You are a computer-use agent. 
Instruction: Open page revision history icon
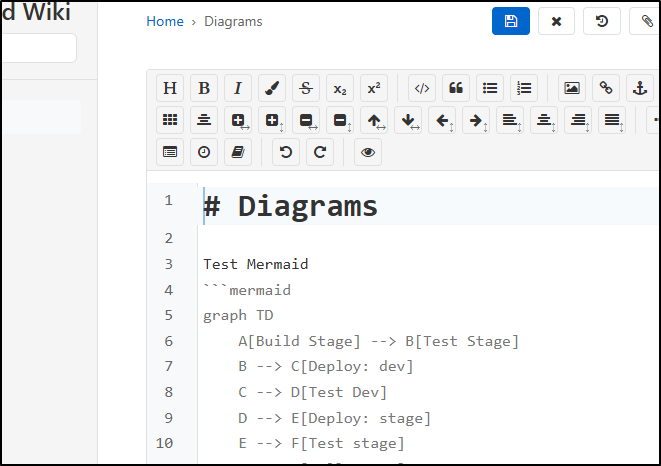pos(602,21)
